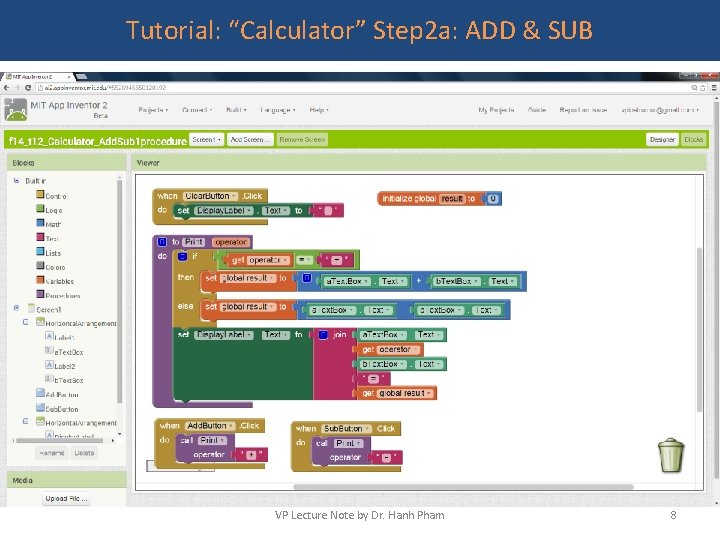This screenshot has width=720, height=540.
Task: Collapse the first HorizontalArrangement node
Action: [25, 322]
